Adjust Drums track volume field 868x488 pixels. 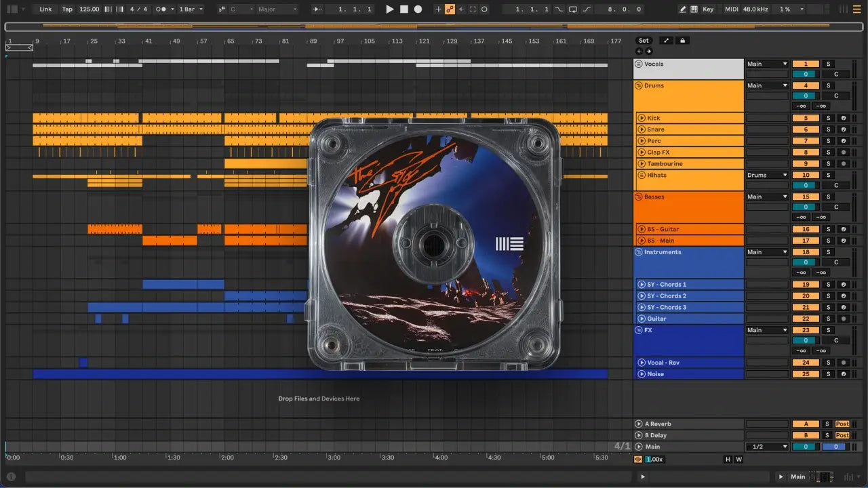point(806,96)
